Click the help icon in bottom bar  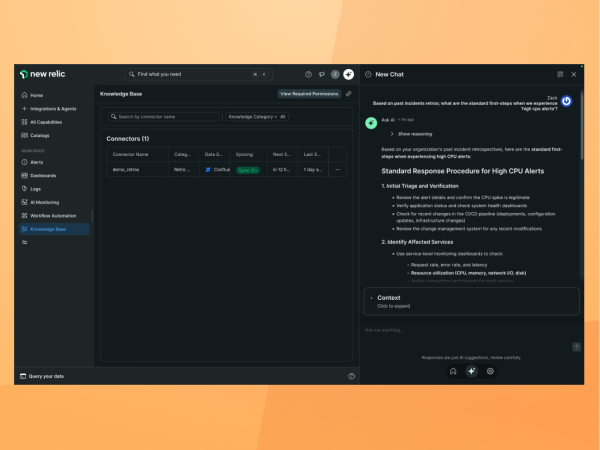(x=351, y=376)
